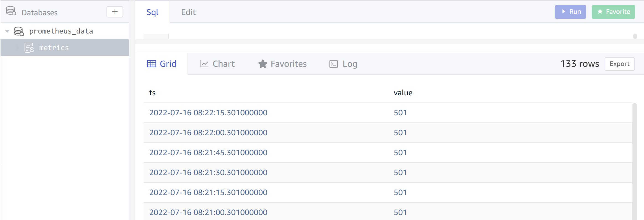Switch to the Chart view tab
Viewport: 644px width, 220px height.
pos(217,64)
